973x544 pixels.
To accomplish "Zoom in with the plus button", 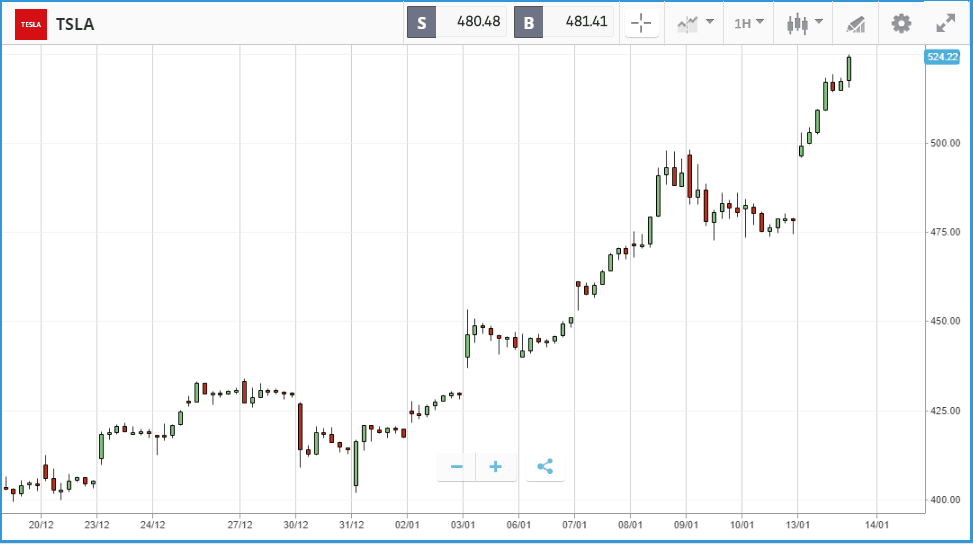I will [x=495, y=466].
